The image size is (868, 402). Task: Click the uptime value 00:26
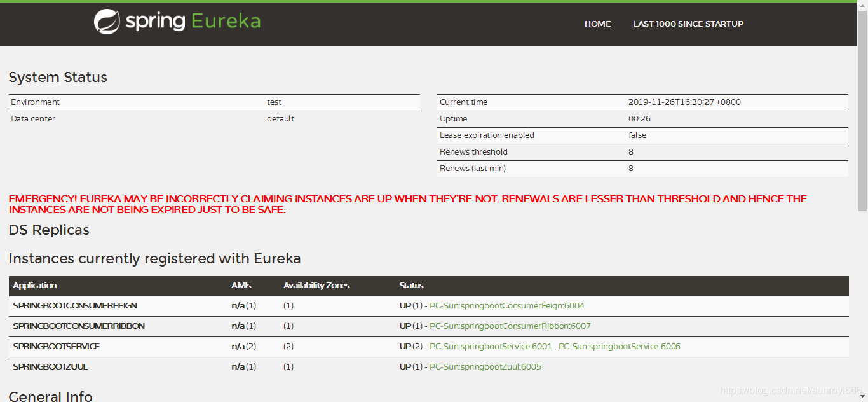click(x=639, y=119)
